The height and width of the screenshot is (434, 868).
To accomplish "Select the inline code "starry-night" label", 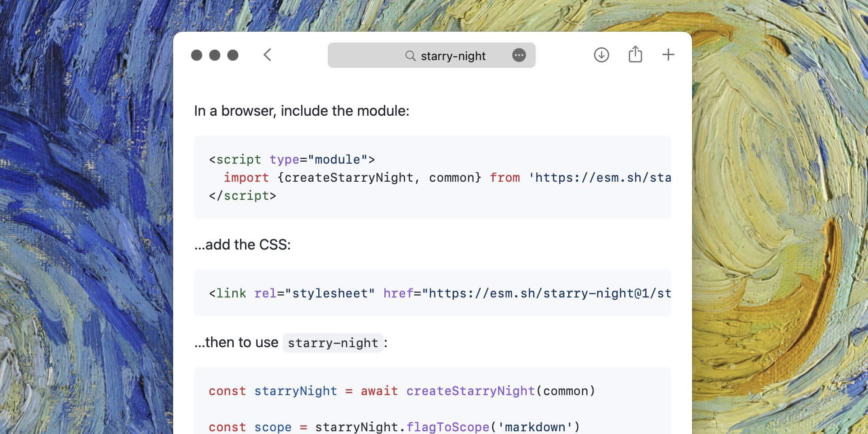I will (333, 343).
